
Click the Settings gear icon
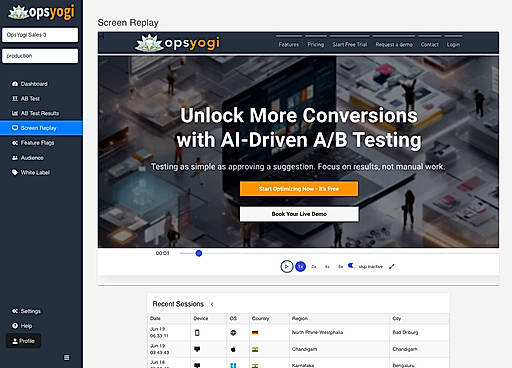(15, 311)
